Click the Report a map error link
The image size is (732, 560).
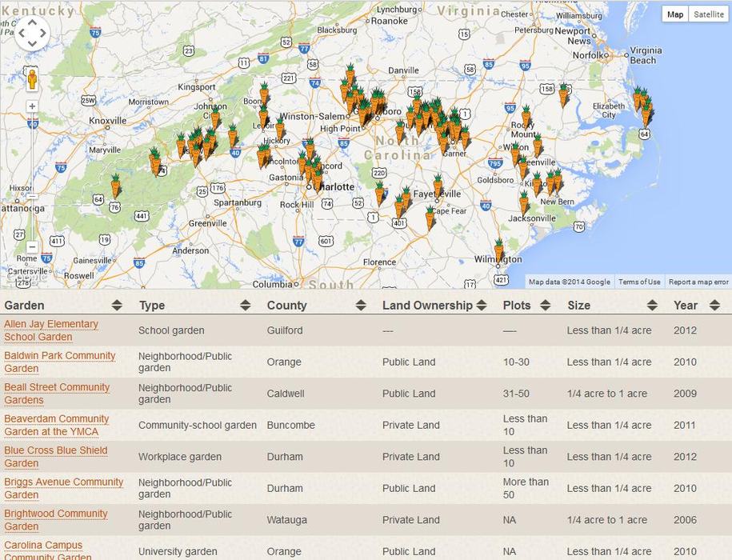click(x=698, y=282)
